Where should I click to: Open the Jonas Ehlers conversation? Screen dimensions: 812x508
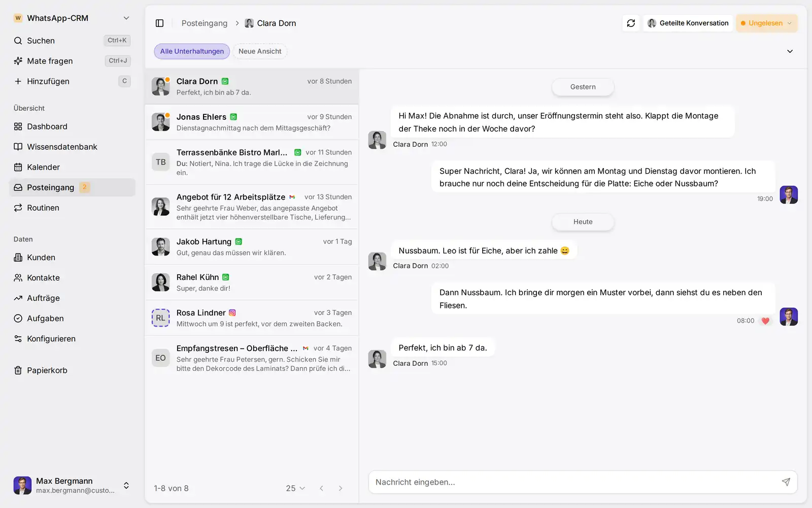252,122
